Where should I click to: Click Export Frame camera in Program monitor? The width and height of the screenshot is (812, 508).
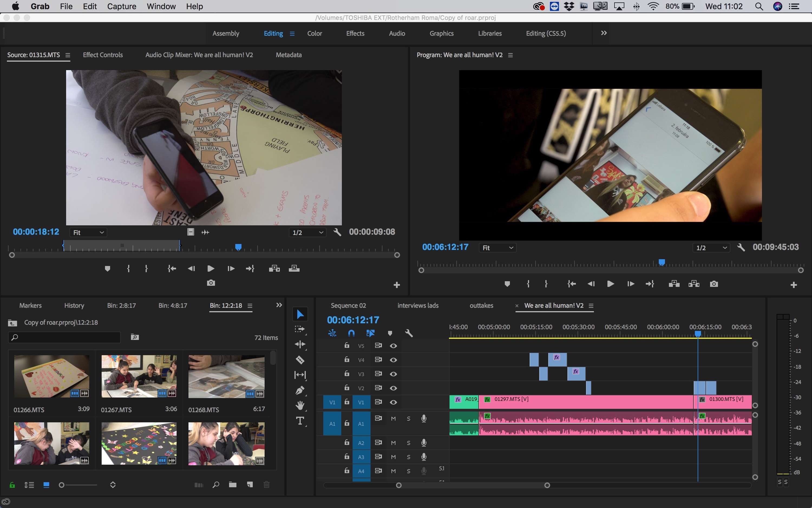714,284
